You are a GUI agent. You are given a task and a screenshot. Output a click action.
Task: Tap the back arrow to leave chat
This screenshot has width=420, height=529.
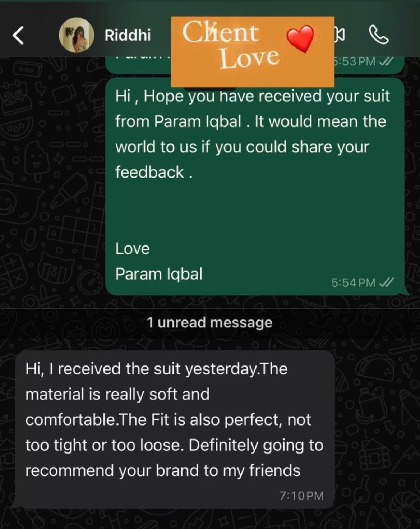pyautogui.click(x=18, y=35)
